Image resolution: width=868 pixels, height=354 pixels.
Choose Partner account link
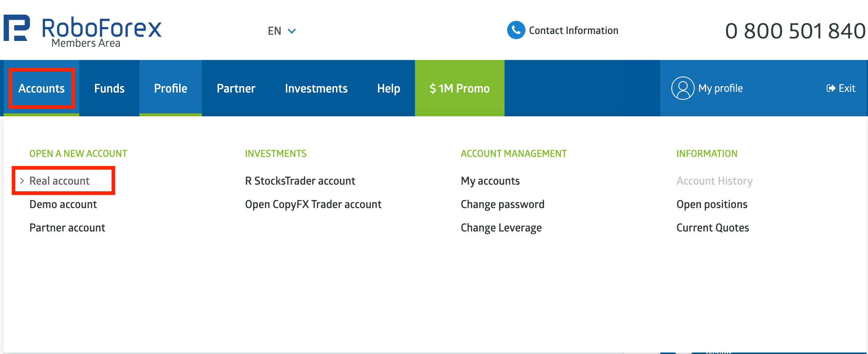pyautogui.click(x=67, y=227)
